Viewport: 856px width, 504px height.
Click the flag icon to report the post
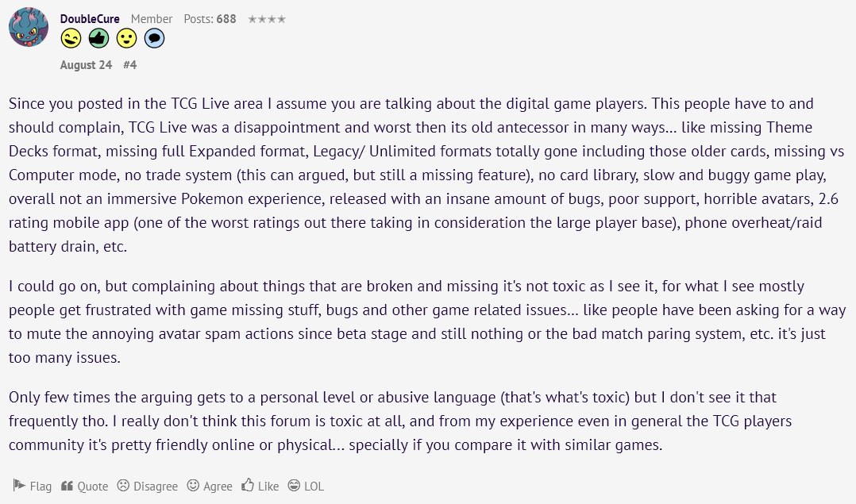[19, 485]
